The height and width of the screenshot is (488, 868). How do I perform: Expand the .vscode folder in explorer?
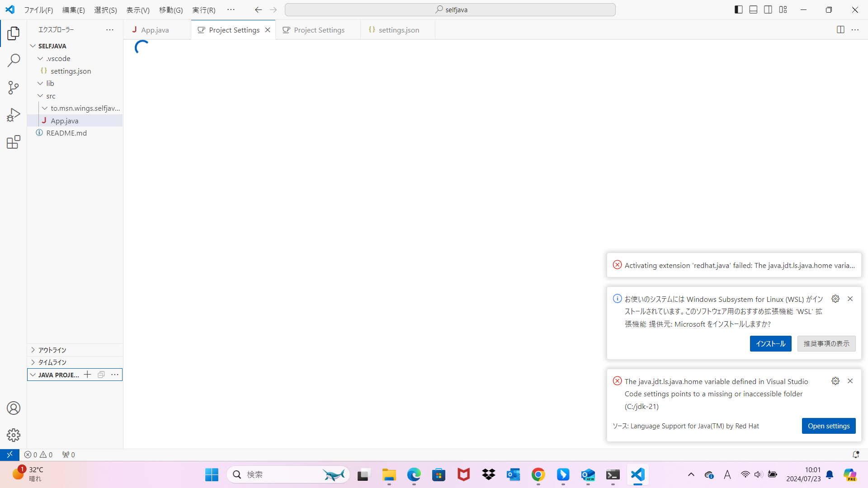[58, 58]
